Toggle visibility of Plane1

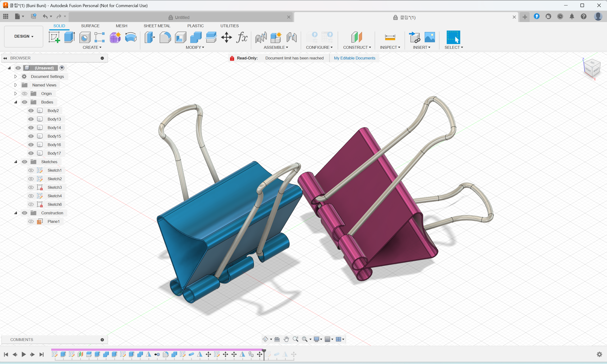31,221
